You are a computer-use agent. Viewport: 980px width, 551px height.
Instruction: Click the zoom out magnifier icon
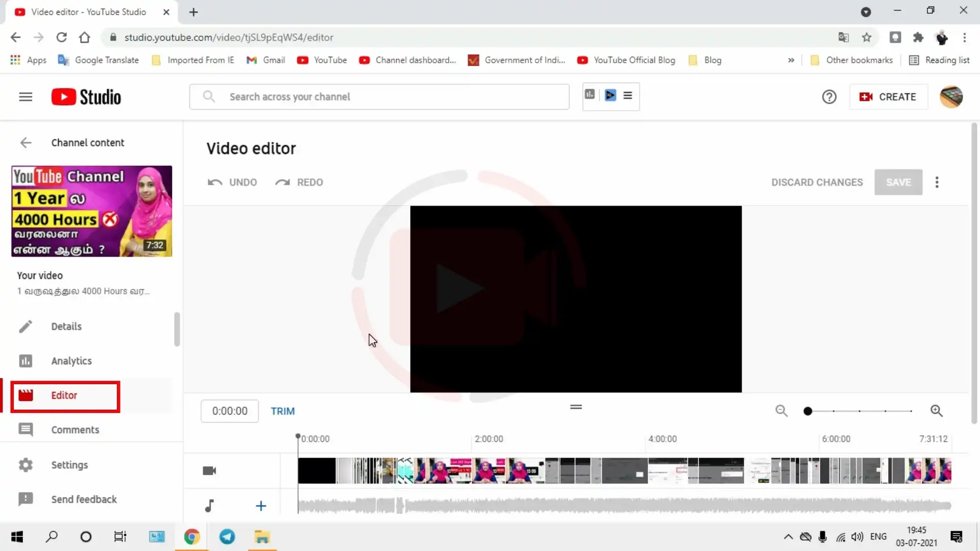click(781, 411)
